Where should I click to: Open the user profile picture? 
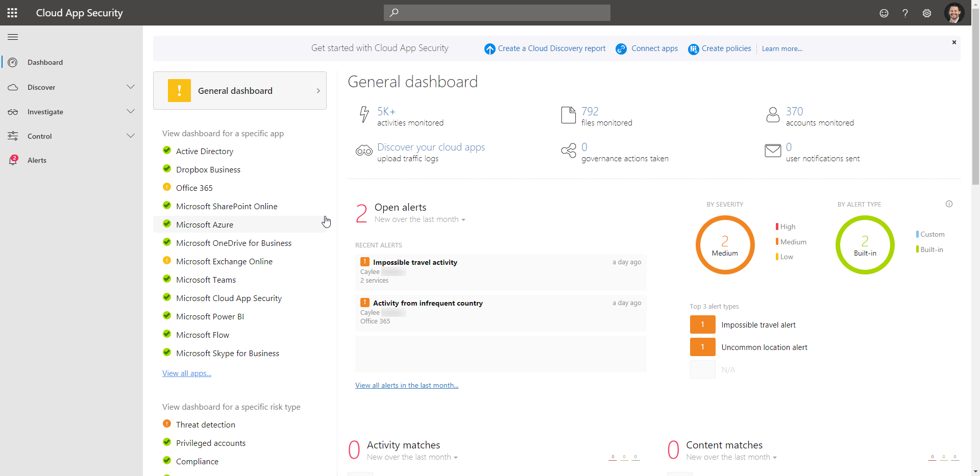pyautogui.click(x=954, y=13)
